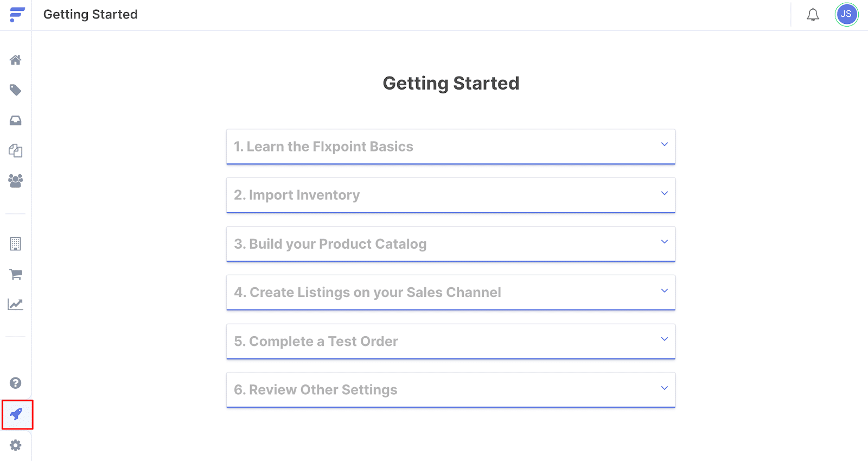868x461 pixels.
Task: Open the notifications bell
Action: coord(813,15)
